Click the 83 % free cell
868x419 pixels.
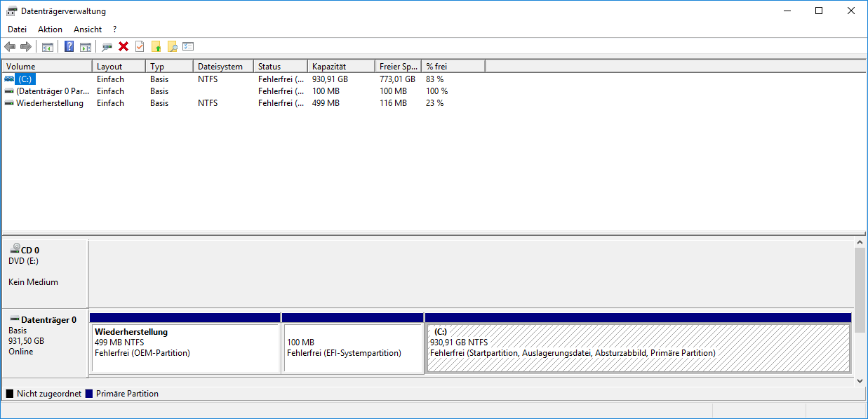(434, 79)
